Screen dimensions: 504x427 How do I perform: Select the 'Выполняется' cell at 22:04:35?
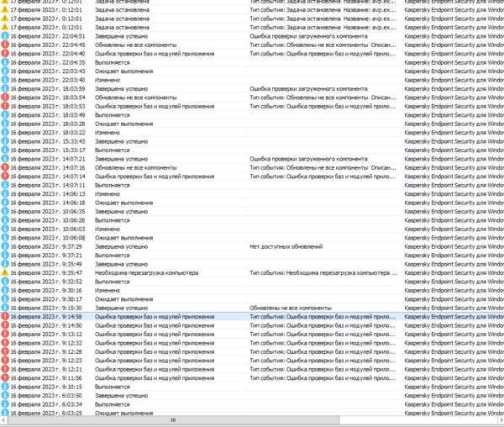[113, 62]
